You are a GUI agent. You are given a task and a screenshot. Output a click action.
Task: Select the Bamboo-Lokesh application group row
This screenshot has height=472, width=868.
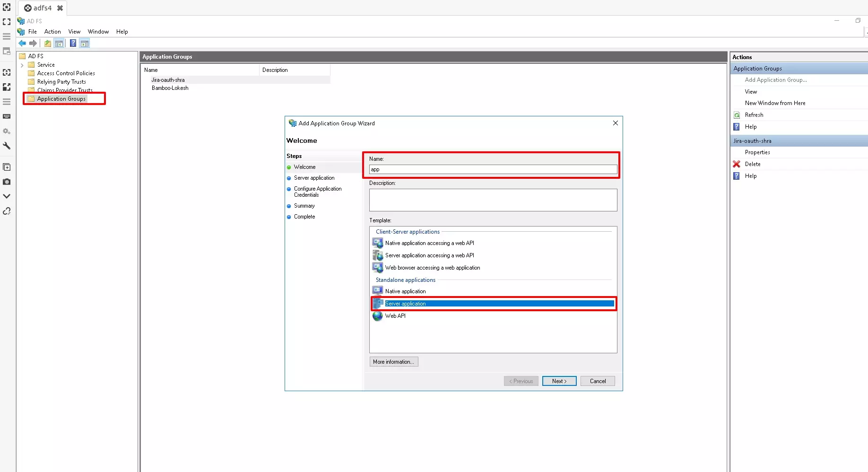click(170, 88)
